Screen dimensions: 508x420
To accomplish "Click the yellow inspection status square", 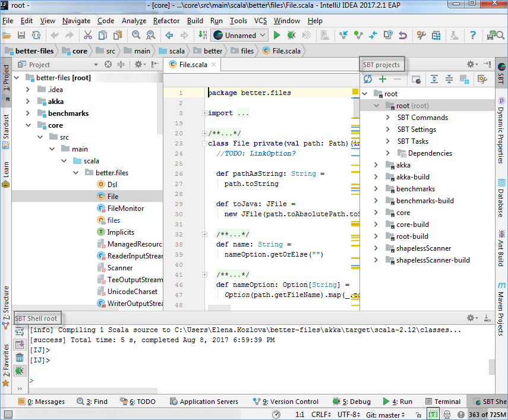I will point(355,91).
